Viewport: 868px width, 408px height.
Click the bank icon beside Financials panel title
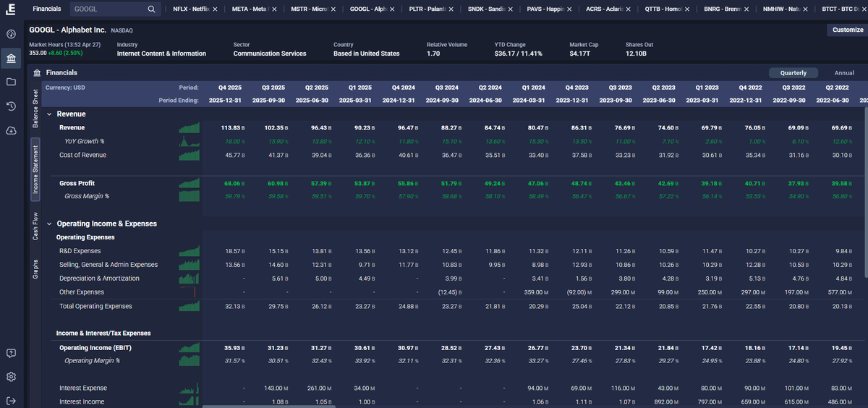point(37,72)
